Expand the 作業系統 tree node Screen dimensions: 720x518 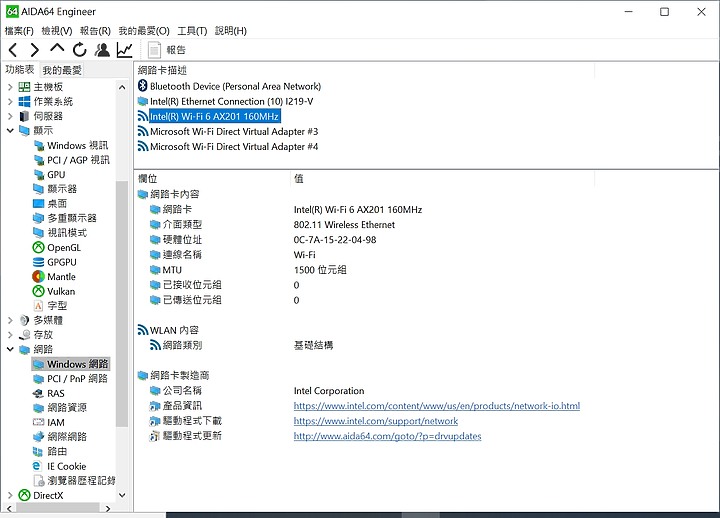tap(10, 101)
